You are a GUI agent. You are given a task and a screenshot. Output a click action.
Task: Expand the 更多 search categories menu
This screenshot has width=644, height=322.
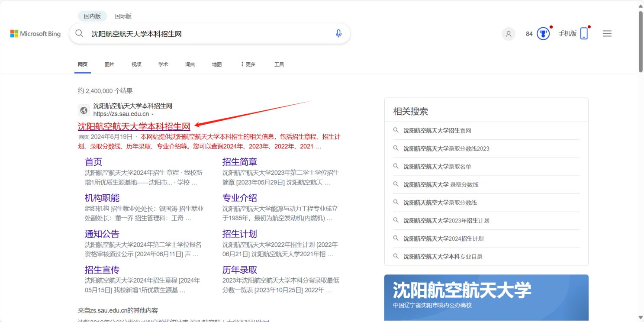click(248, 64)
